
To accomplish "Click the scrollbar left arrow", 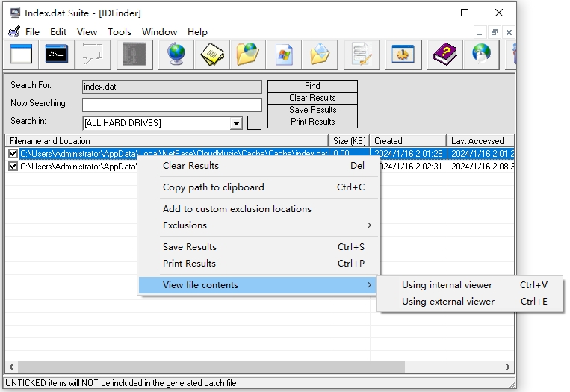I will [11, 367].
